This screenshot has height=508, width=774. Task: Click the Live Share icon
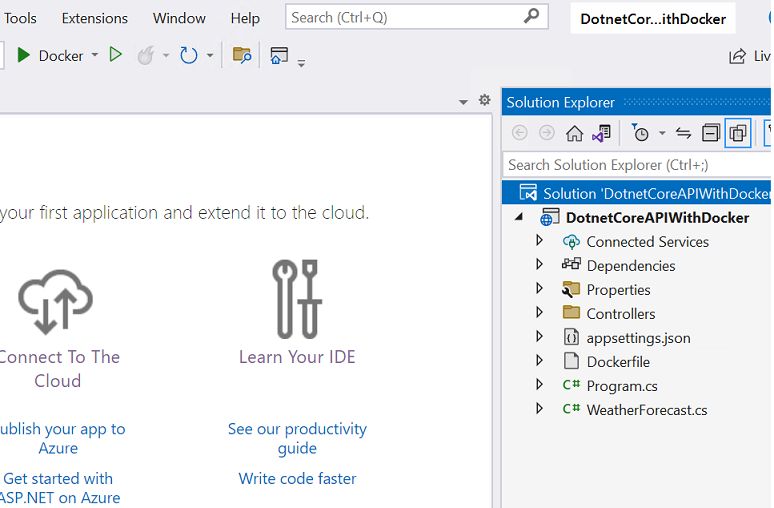point(737,56)
